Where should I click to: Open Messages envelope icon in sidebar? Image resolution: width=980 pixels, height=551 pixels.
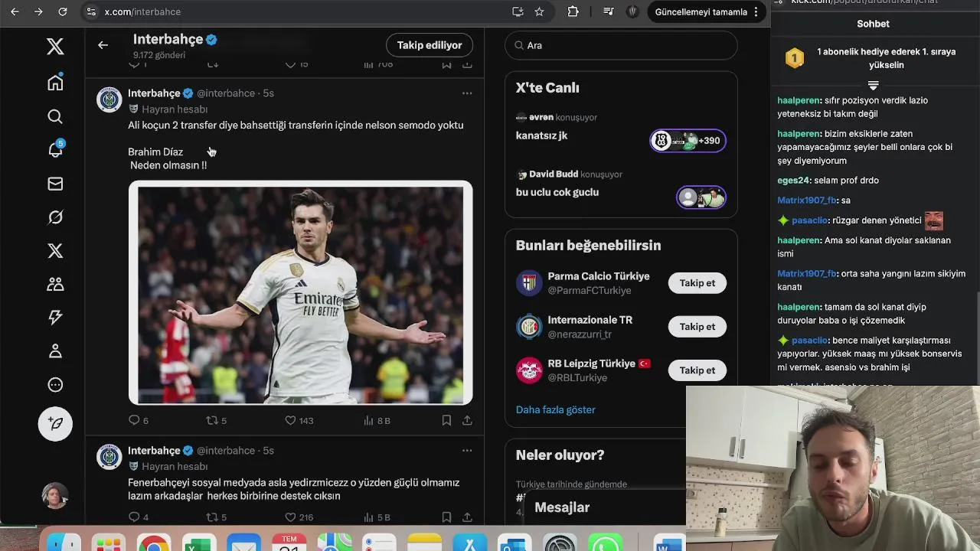coord(55,184)
